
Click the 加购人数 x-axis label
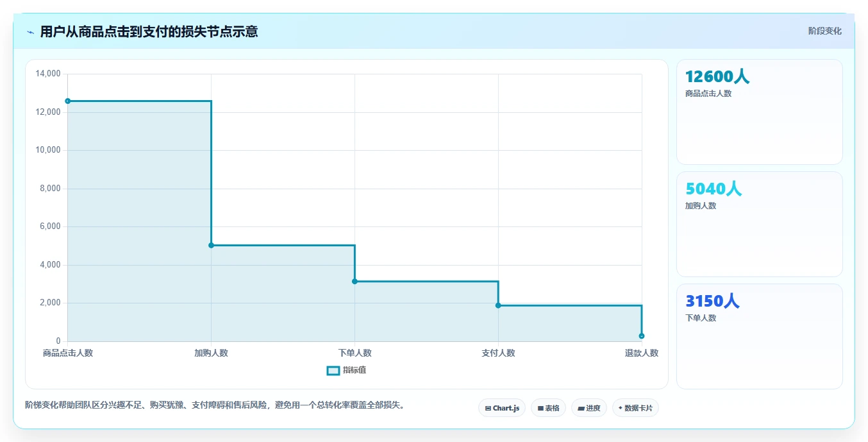pyautogui.click(x=212, y=353)
